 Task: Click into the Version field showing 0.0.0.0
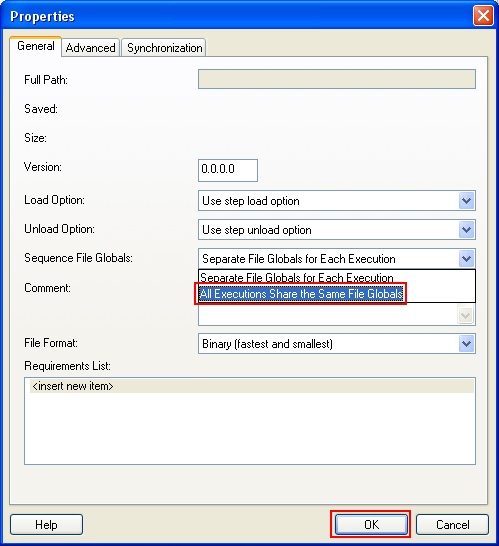tap(228, 170)
